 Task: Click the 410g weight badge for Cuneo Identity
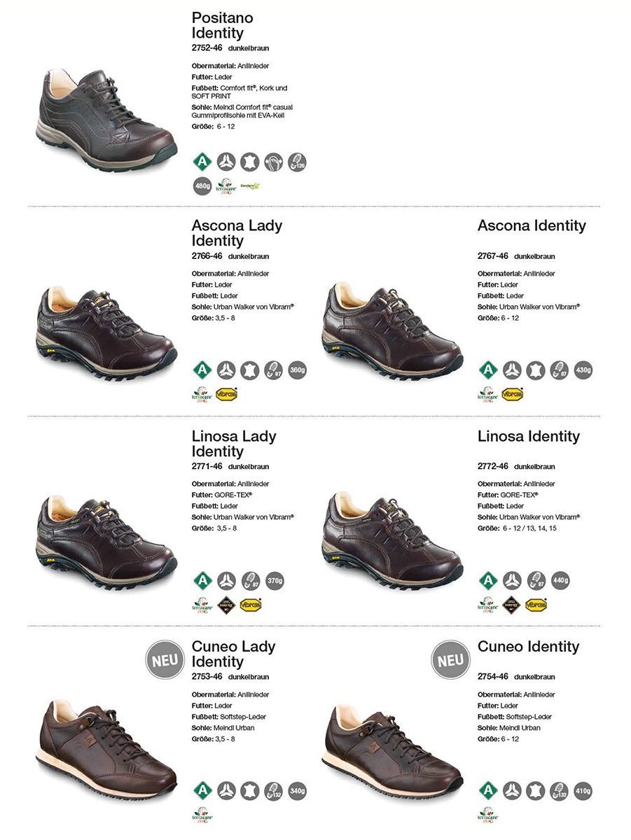click(583, 791)
